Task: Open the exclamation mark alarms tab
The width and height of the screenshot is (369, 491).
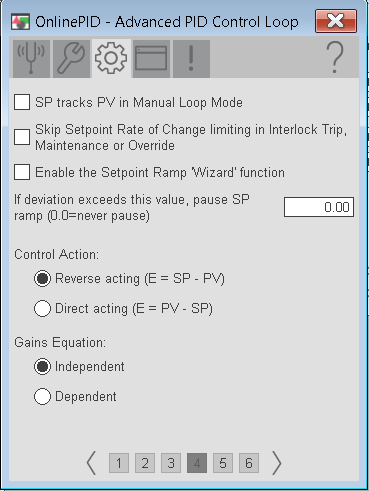Action: (x=191, y=59)
